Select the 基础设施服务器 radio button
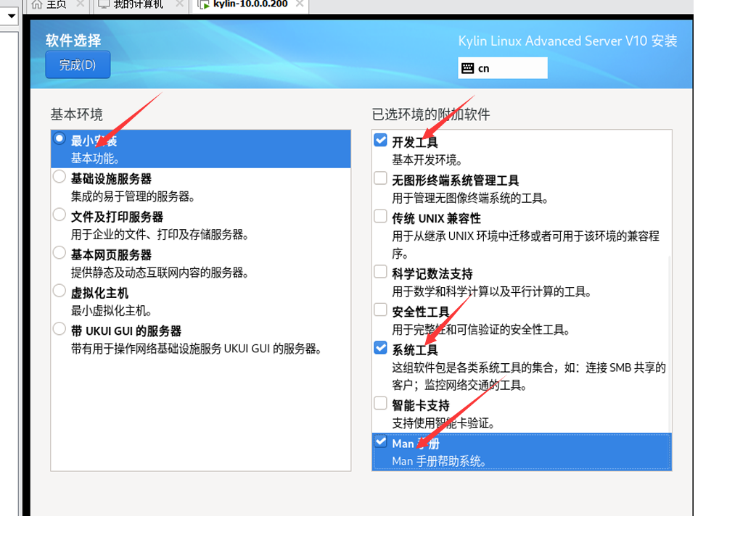 click(x=59, y=177)
